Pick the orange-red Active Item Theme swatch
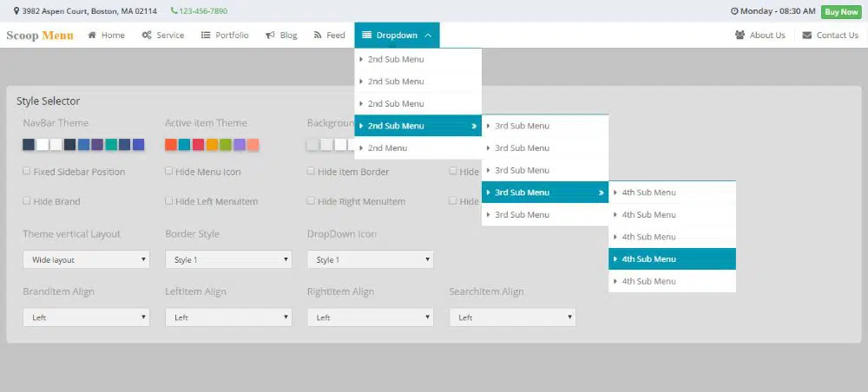The height and width of the screenshot is (392, 868). [x=171, y=144]
